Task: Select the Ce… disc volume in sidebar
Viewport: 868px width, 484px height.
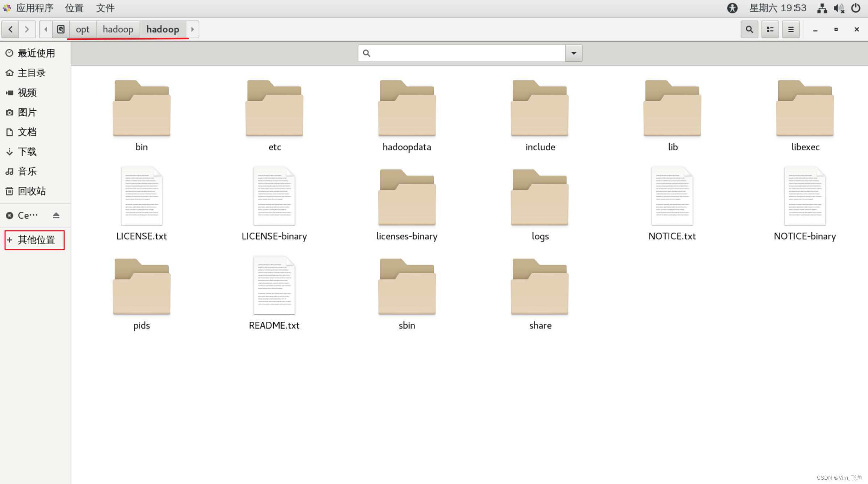Action: coord(27,216)
